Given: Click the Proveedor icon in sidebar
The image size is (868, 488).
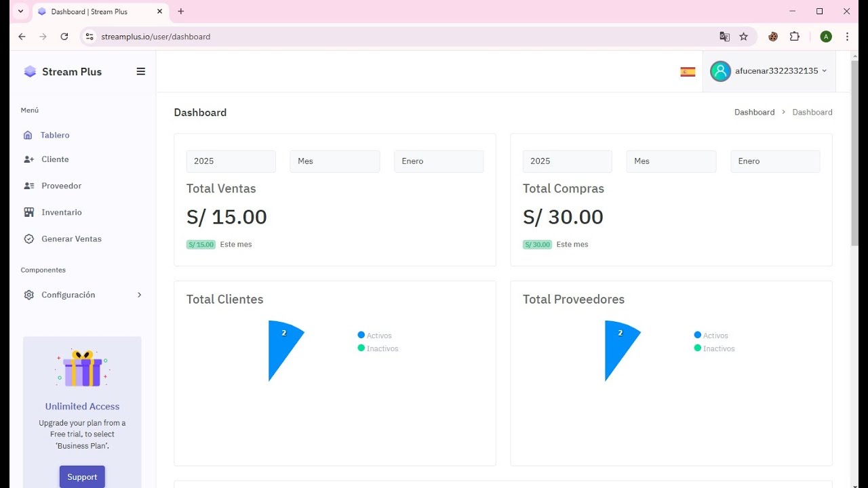Looking at the screenshot, I should pos(28,186).
